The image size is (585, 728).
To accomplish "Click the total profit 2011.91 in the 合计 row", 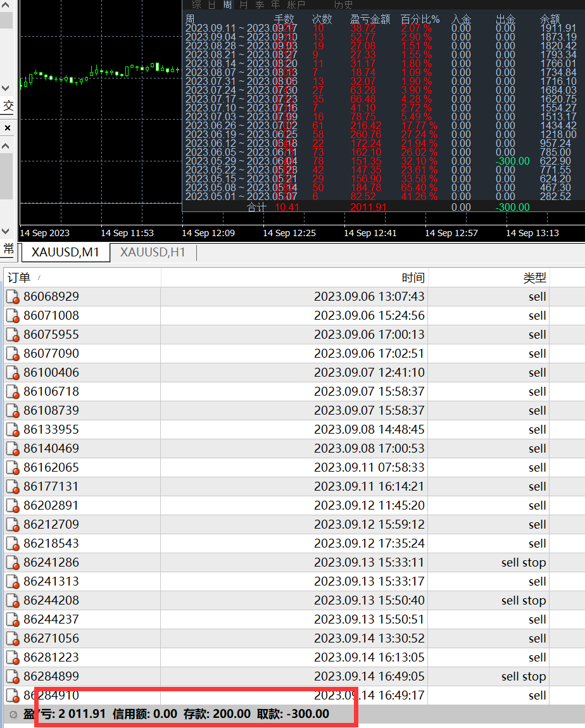I will 368,208.
